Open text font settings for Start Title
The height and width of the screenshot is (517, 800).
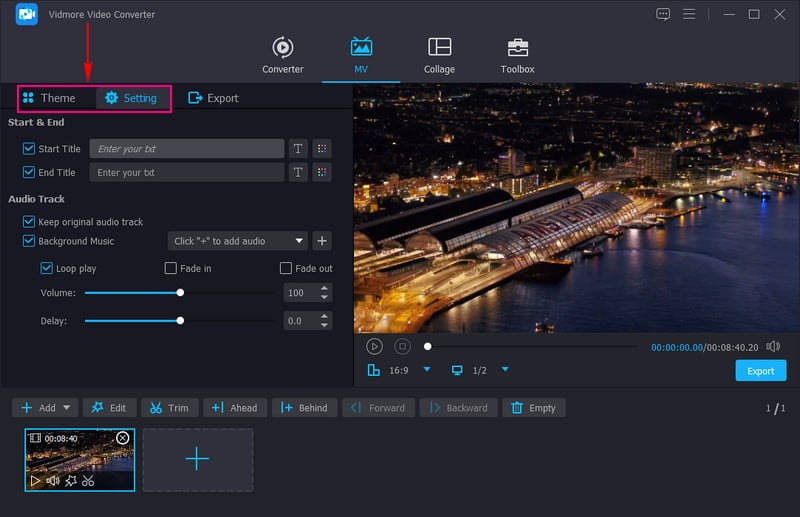(298, 149)
